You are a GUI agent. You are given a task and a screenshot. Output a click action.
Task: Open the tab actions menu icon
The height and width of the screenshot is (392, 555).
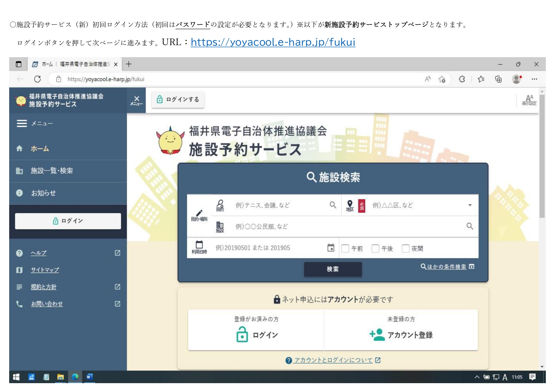pyautogui.click(x=19, y=64)
